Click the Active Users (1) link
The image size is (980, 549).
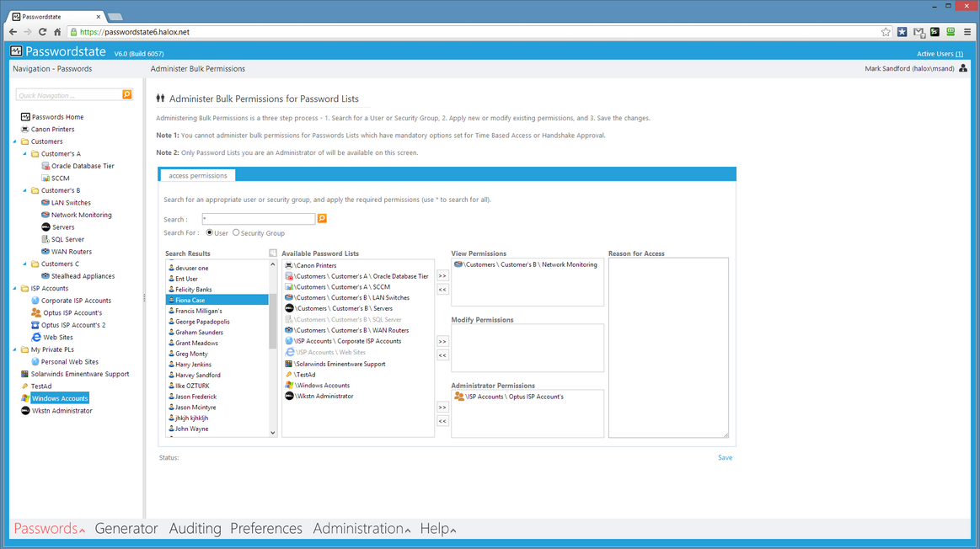pyautogui.click(x=940, y=54)
